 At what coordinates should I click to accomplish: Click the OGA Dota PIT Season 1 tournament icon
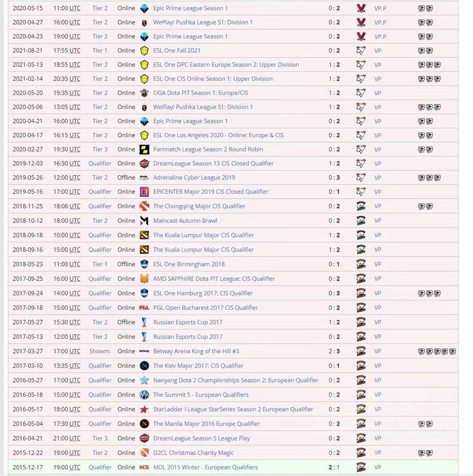[x=145, y=93]
